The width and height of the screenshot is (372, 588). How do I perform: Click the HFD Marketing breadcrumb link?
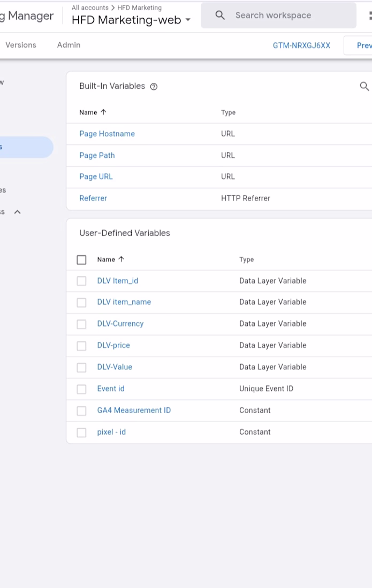point(139,7)
